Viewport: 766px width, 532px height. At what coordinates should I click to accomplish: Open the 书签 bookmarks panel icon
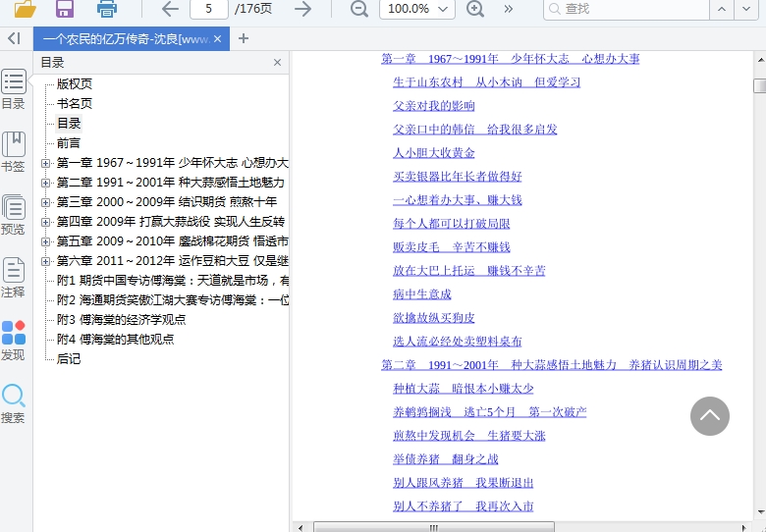click(13, 152)
